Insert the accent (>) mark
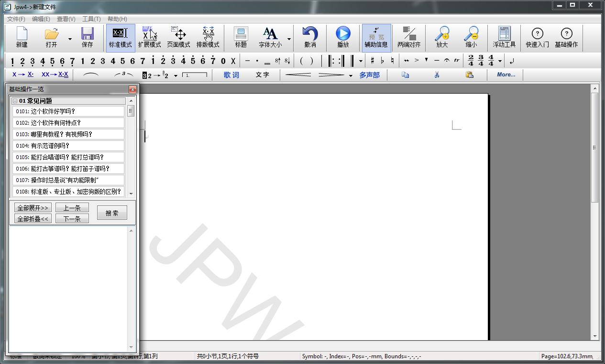Image resolution: width=605 pixels, height=364 pixels. coord(417,61)
